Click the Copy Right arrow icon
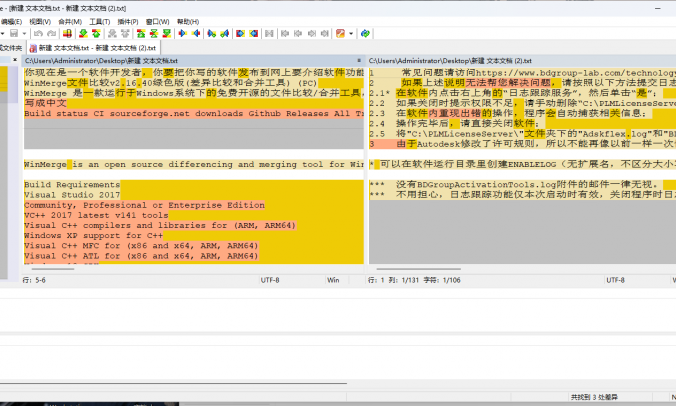Image resolution: width=676 pixels, height=406 pixels. tap(182, 33)
